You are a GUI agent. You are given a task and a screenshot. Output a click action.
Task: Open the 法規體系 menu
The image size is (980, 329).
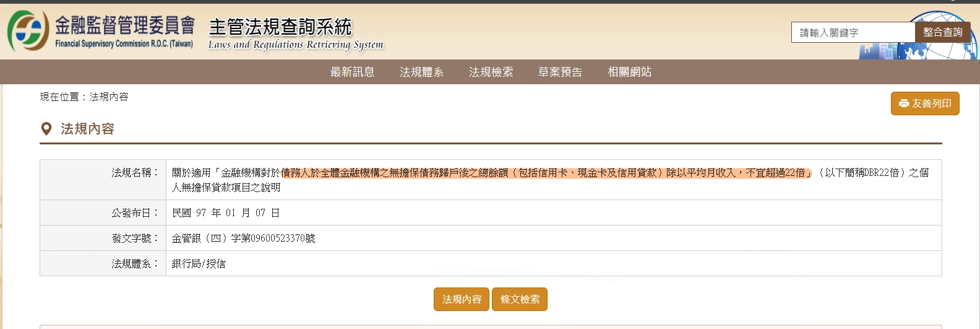pos(421,72)
